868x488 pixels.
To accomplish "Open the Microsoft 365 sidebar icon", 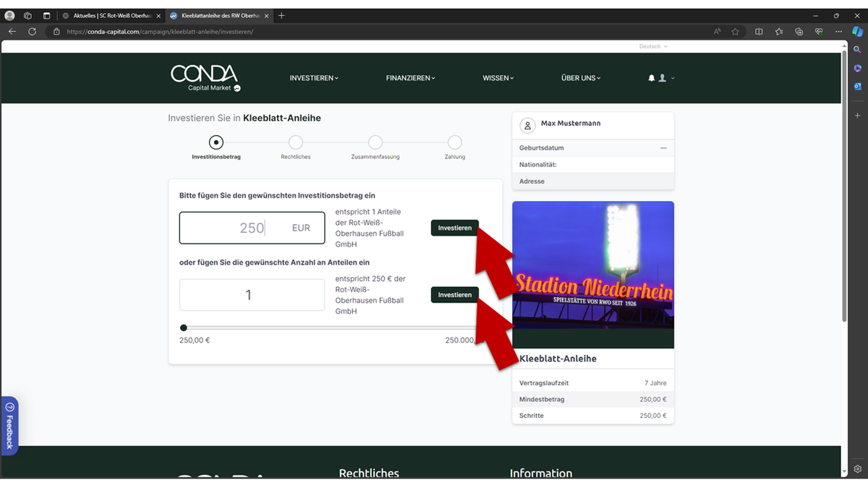I will (858, 68).
